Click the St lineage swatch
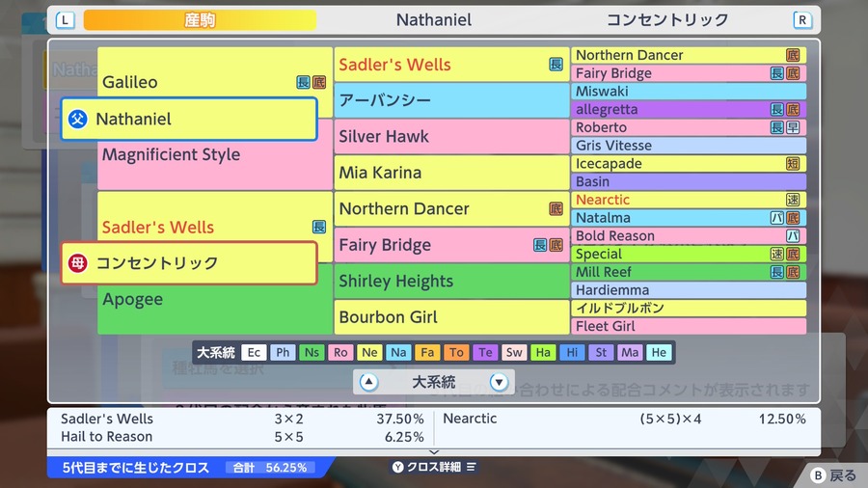Viewport: 868px width, 488px height. pyautogui.click(x=601, y=352)
